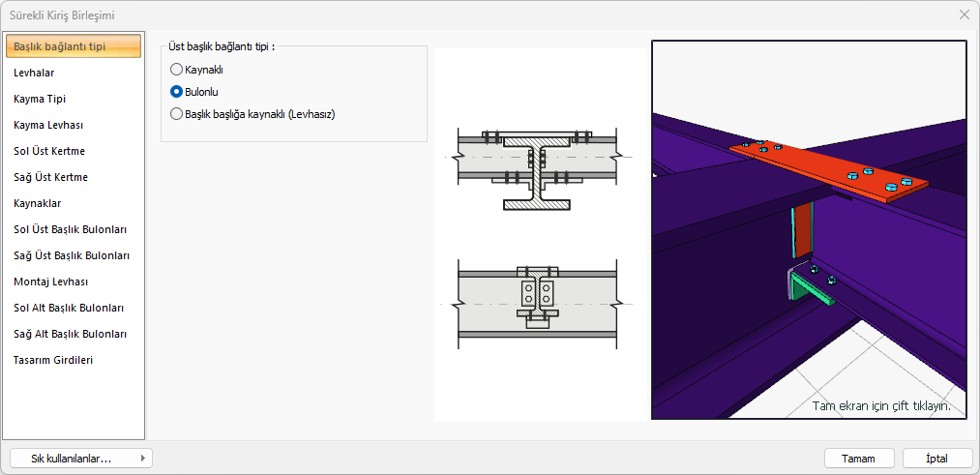980x475 pixels.
Task: Select the Kaynaklı radio button
Action: coord(176,70)
